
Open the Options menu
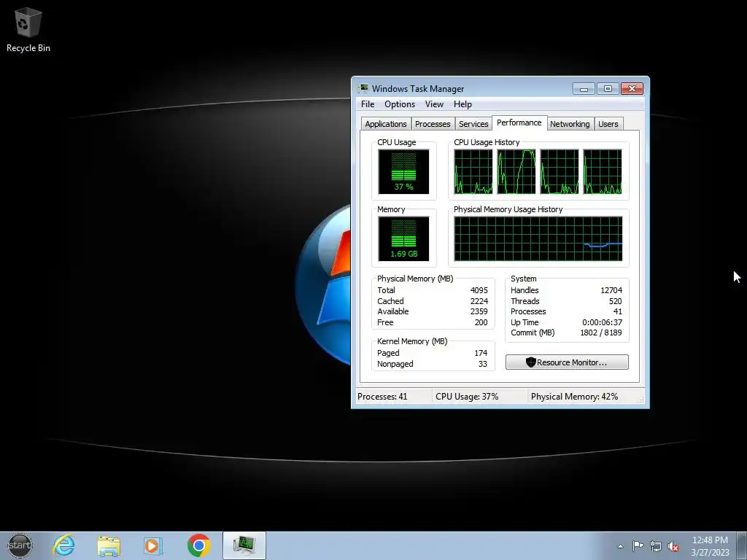(x=400, y=104)
